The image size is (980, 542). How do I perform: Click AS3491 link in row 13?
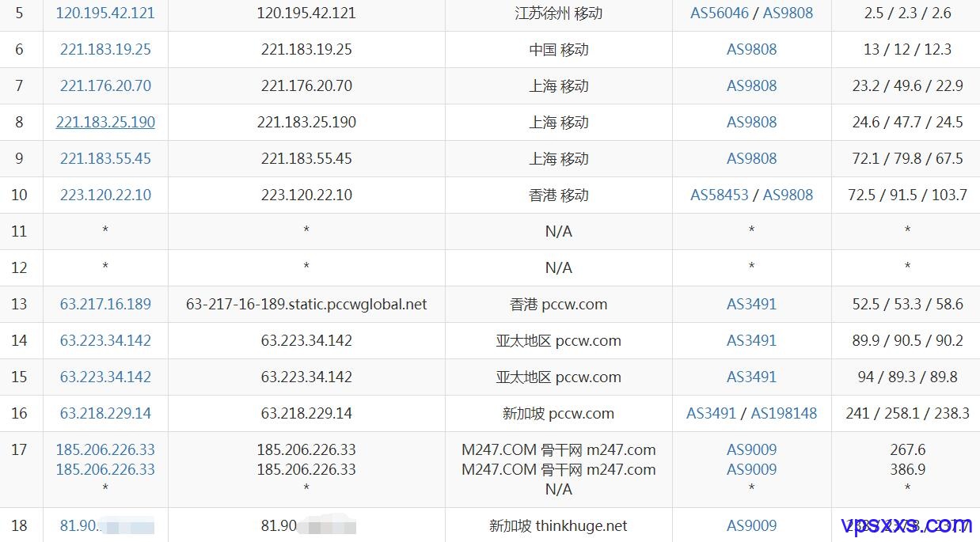point(751,304)
